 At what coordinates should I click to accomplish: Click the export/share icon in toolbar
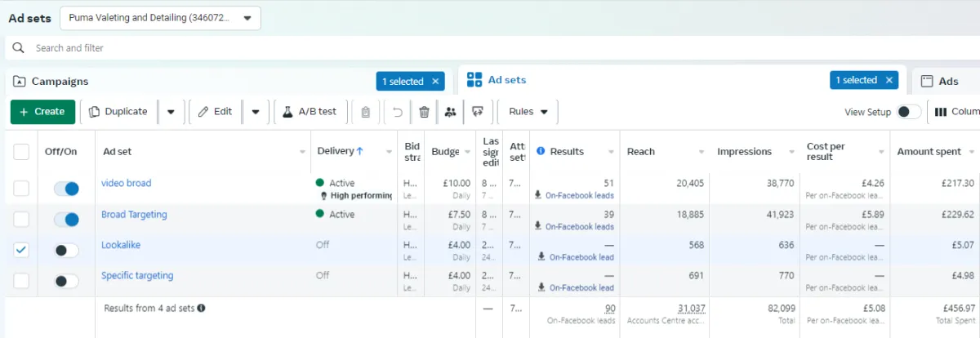click(478, 112)
